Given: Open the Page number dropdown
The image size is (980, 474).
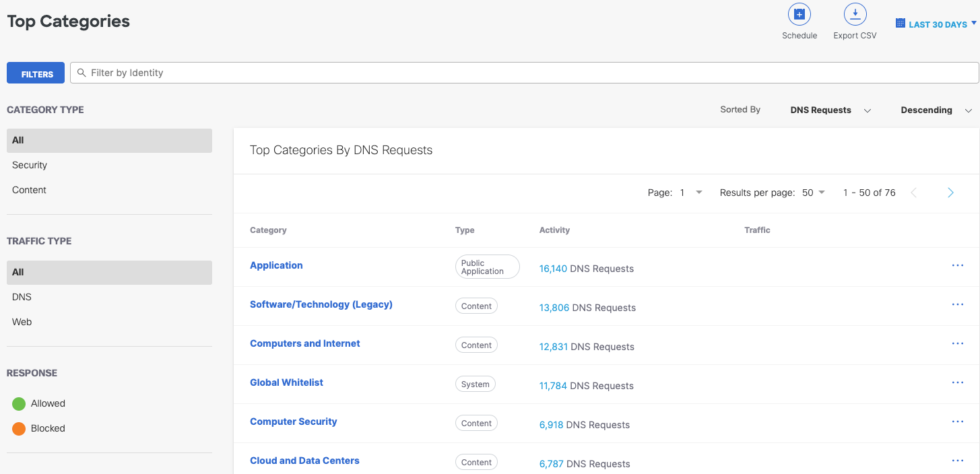Looking at the screenshot, I should point(691,193).
